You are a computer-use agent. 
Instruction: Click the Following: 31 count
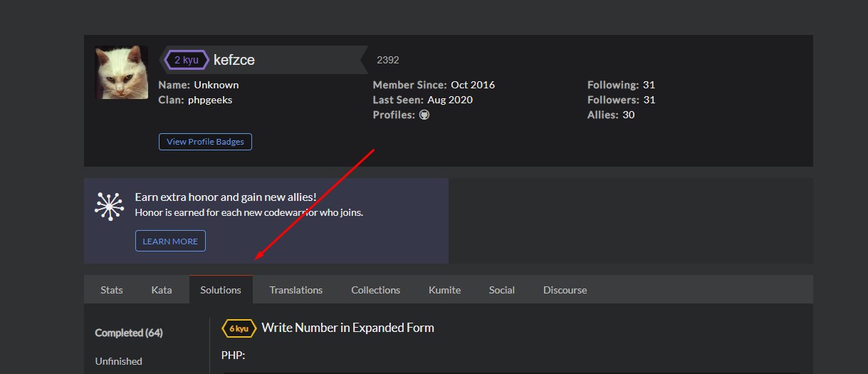point(621,85)
